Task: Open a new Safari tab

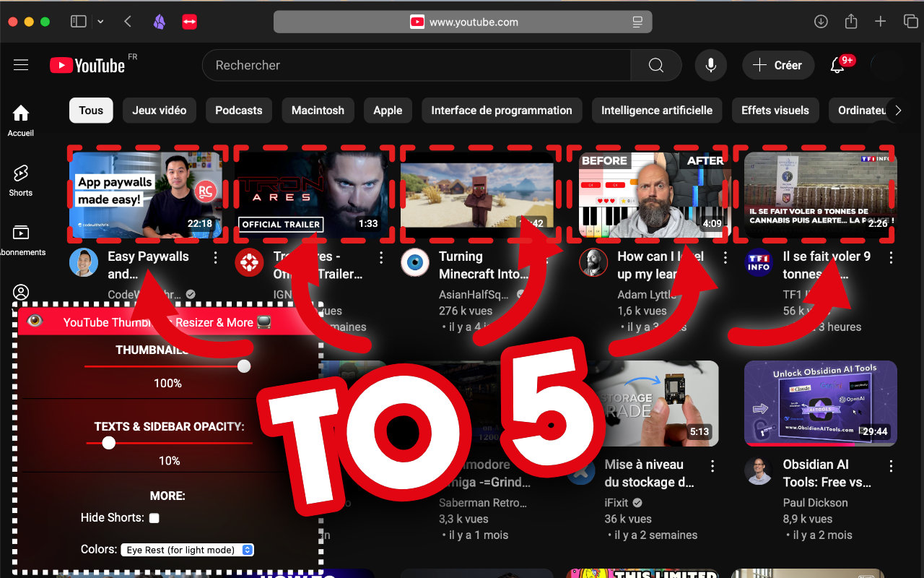Action: (880, 22)
